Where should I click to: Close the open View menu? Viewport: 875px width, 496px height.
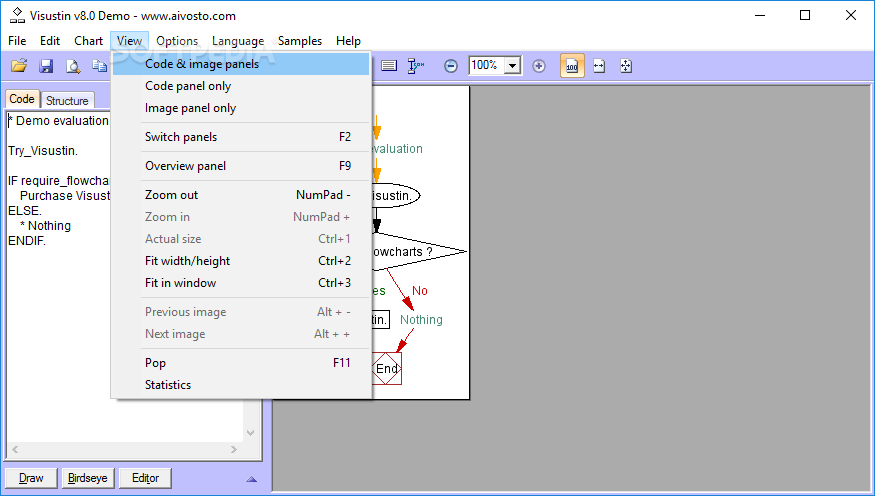coord(129,41)
